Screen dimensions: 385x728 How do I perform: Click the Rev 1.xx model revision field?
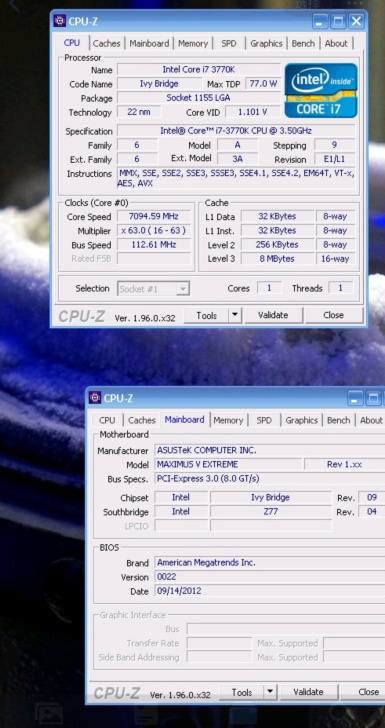pyautogui.click(x=345, y=464)
